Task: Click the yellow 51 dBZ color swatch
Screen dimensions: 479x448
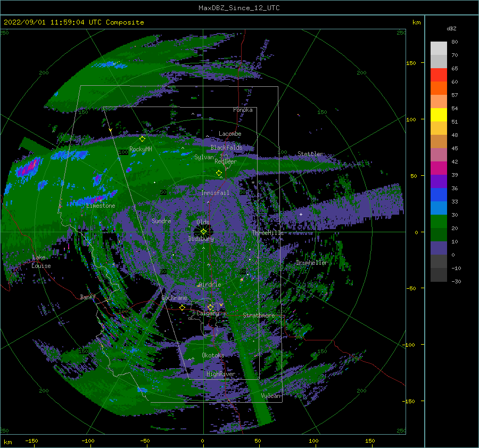Action: pyautogui.click(x=439, y=115)
